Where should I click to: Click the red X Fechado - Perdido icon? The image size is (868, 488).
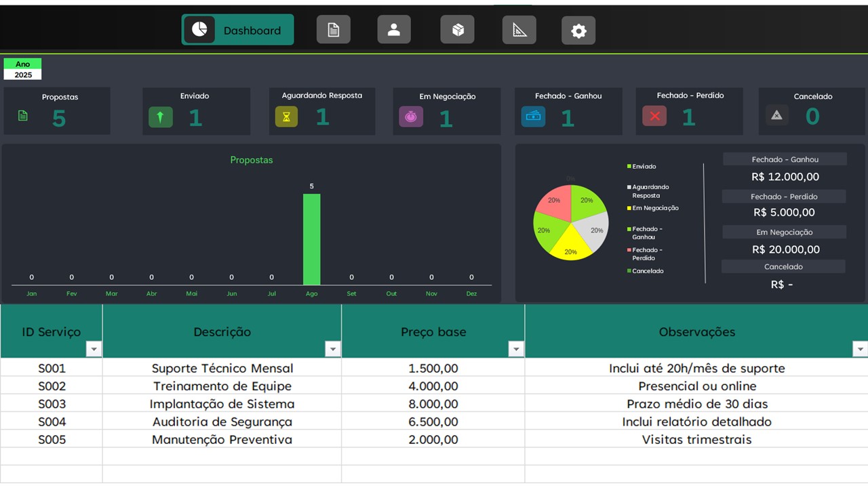click(x=654, y=117)
